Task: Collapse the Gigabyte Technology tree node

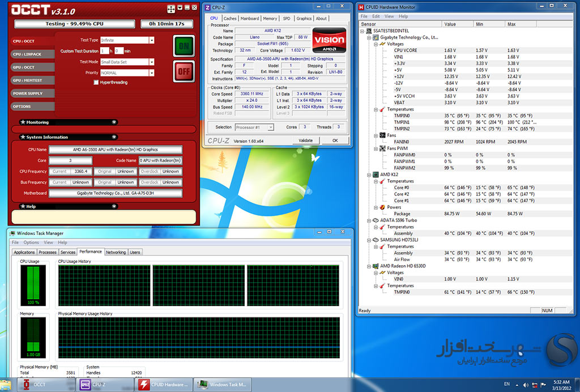Action: [x=369, y=38]
